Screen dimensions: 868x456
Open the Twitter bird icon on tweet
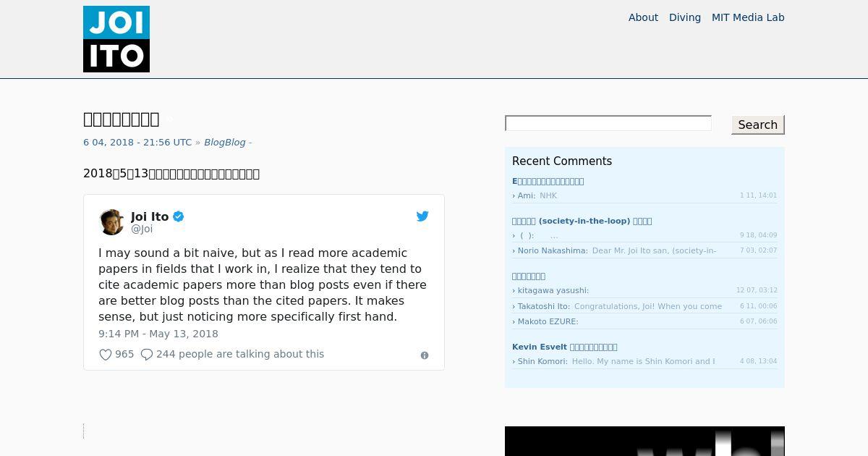(422, 216)
